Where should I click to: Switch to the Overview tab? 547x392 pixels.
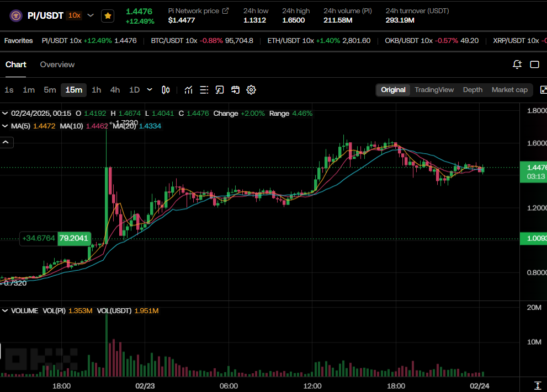57,65
